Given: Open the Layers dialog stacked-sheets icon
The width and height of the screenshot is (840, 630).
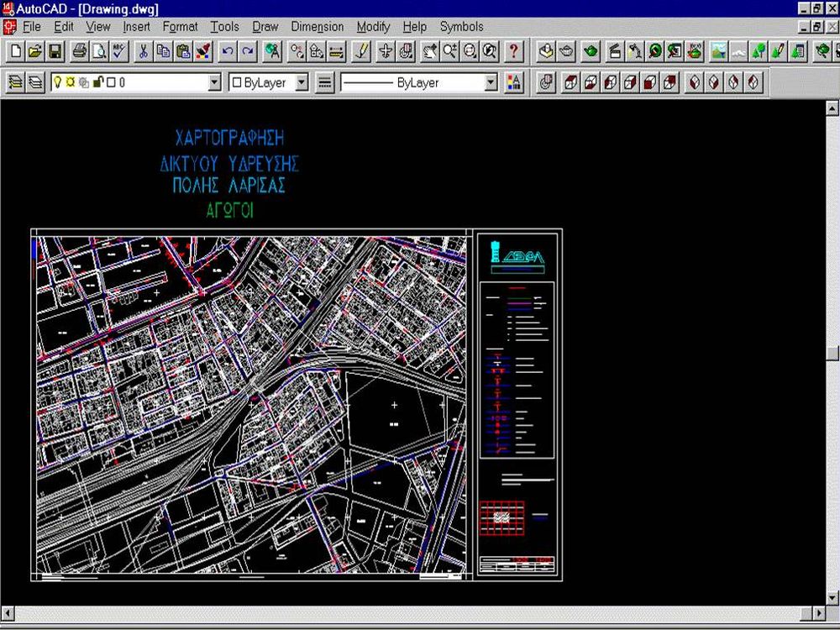Looking at the screenshot, I should pyautogui.click(x=35, y=82).
